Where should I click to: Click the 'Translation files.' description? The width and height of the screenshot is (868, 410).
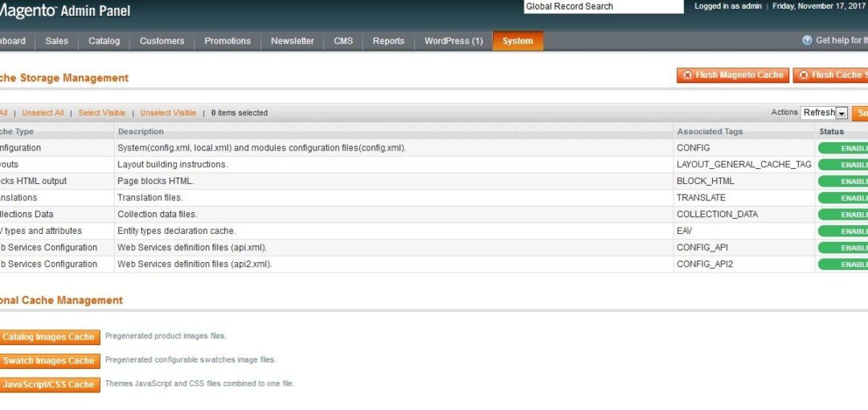pos(150,198)
